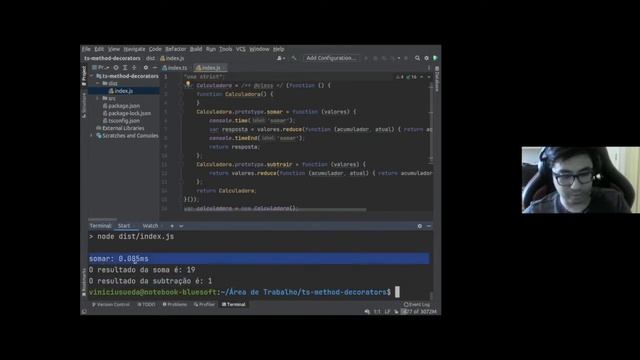The height and width of the screenshot is (360, 640).
Task: Switch to the index.ts editor tab
Action: (175, 68)
